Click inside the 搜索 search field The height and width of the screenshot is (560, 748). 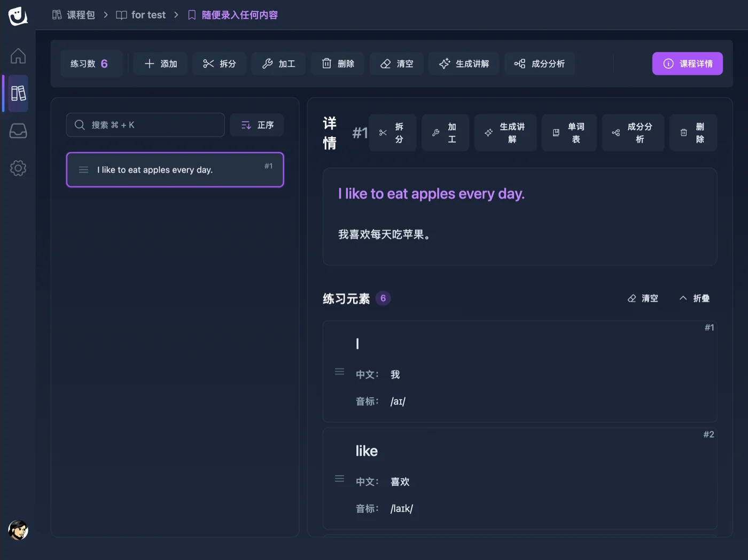(x=144, y=124)
